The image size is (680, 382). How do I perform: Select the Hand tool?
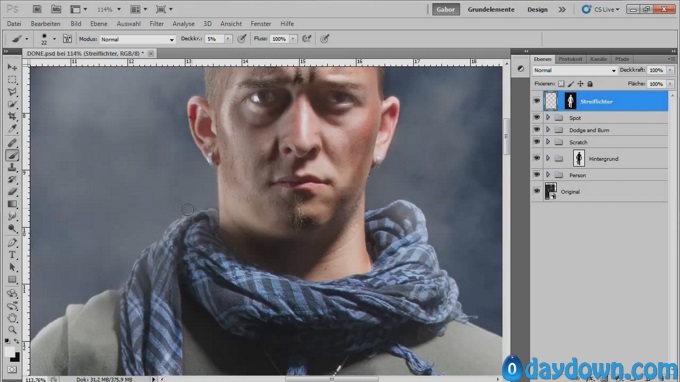pos(12,318)
